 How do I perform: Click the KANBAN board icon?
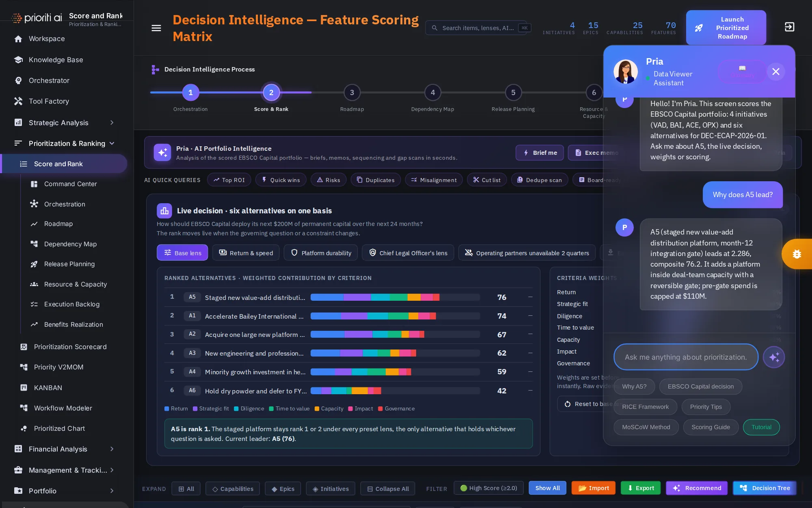(x=24, y=388)
